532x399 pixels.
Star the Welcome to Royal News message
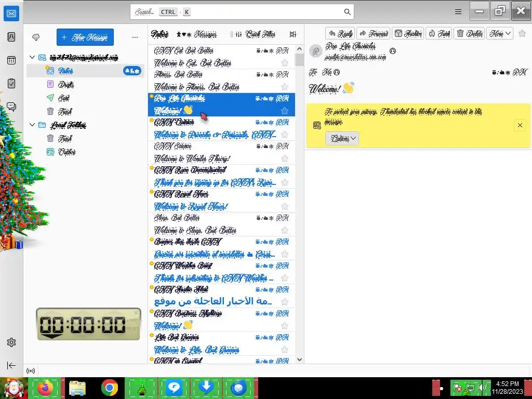(x=285, y=206)
